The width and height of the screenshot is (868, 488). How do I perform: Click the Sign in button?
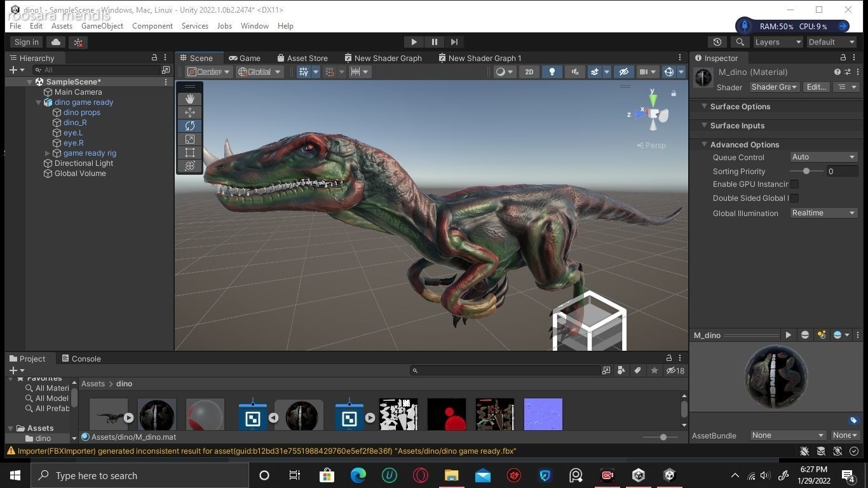[26, 42]
